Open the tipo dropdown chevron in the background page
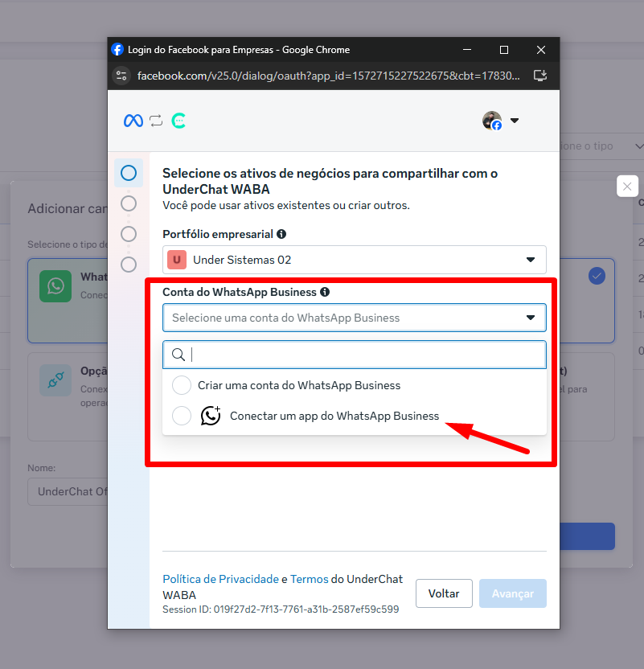The image size is (644, 669). 639,146
